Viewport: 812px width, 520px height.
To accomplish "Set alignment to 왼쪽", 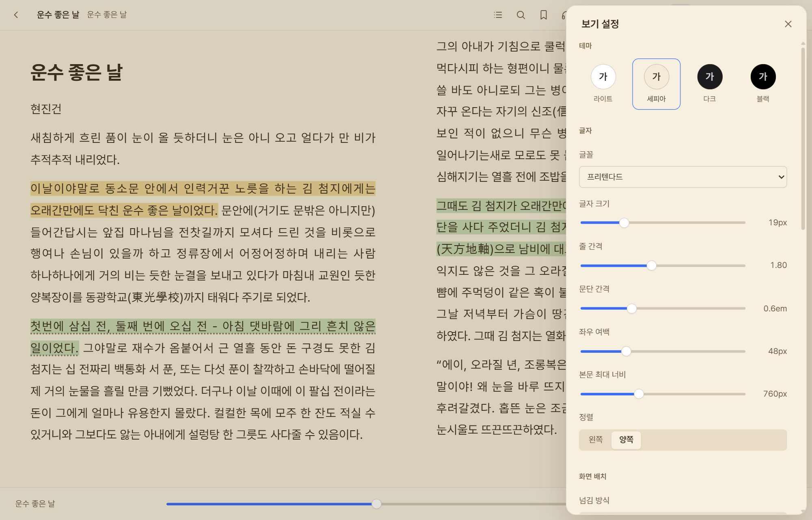I will [596, 440].
